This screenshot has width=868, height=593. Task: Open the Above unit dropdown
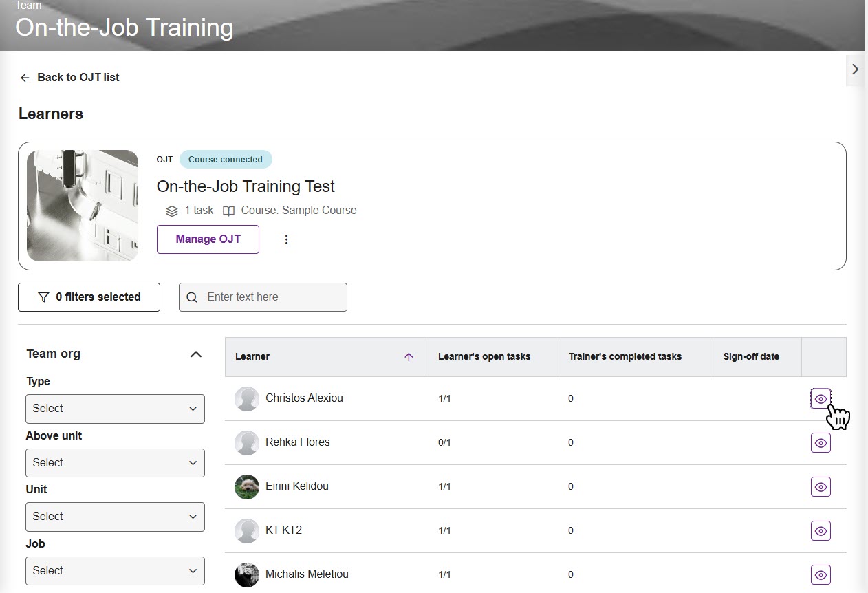click(115, 463)
